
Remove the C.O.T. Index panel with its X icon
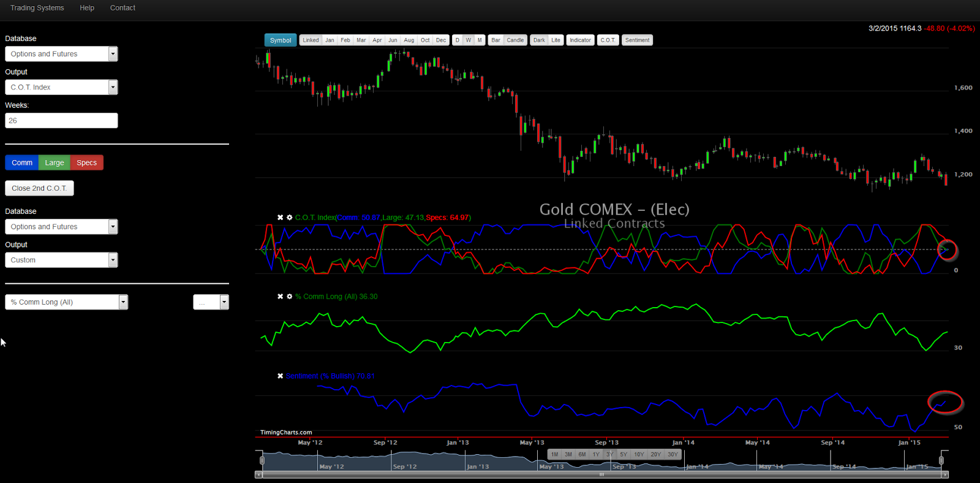point(280,218)
